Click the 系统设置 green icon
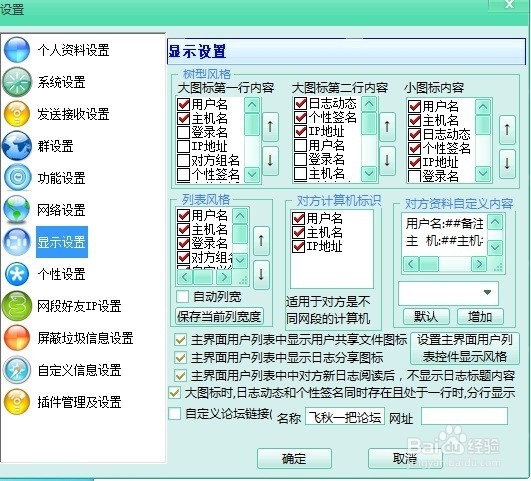This screenshot has width=531, height=481. pos(16,82)
